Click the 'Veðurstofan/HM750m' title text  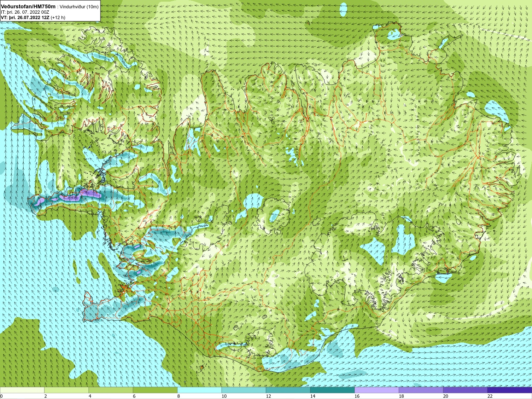[x=28, y=7]
